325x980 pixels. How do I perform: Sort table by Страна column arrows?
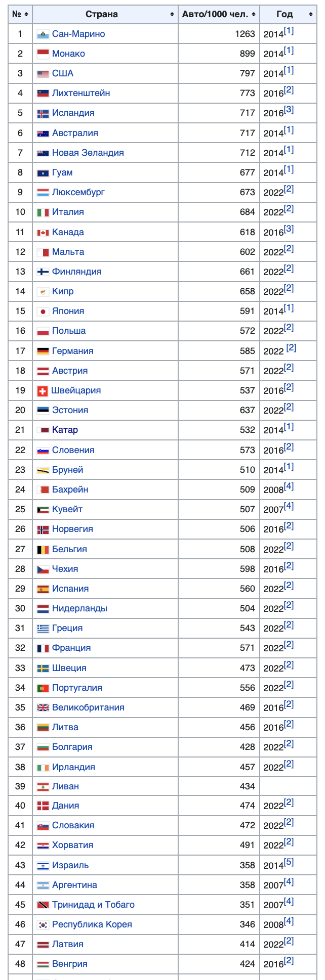[x=172, y=15]
